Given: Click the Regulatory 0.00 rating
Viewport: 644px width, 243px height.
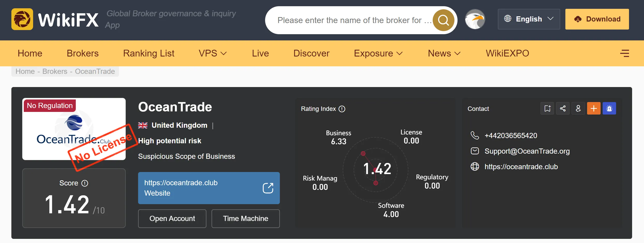Looking at the screenshot, I should (432, 181).
